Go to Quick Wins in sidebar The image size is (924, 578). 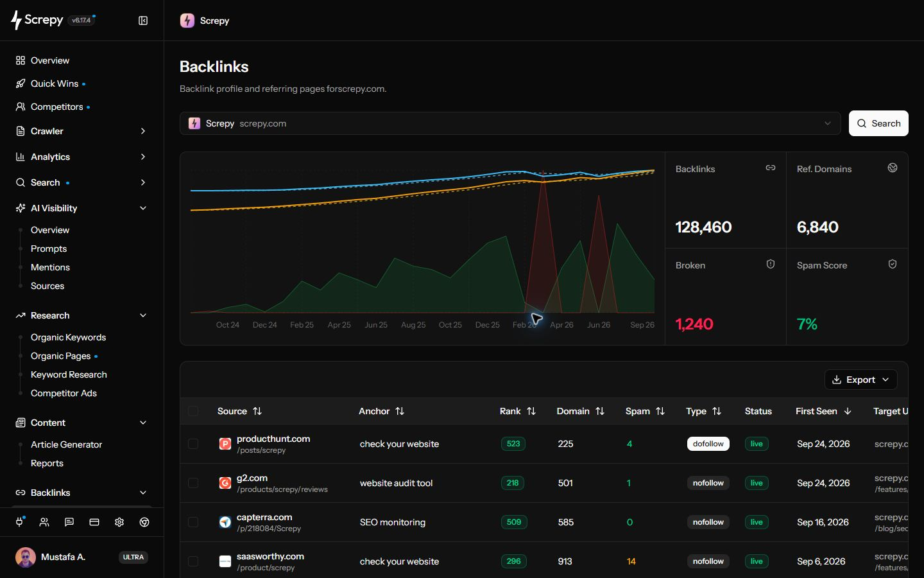pos(55,83)
